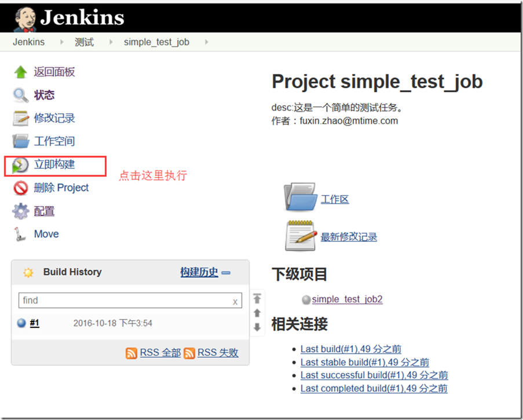
Task: Click the clock build icon for 立即构建
Action: pos(20,165)
